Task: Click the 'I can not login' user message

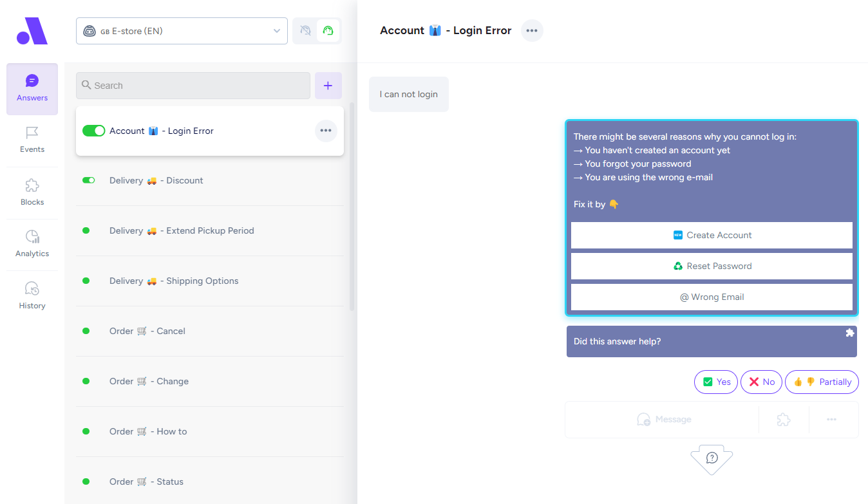Action: pyautogui.click(x=409, y=94)
